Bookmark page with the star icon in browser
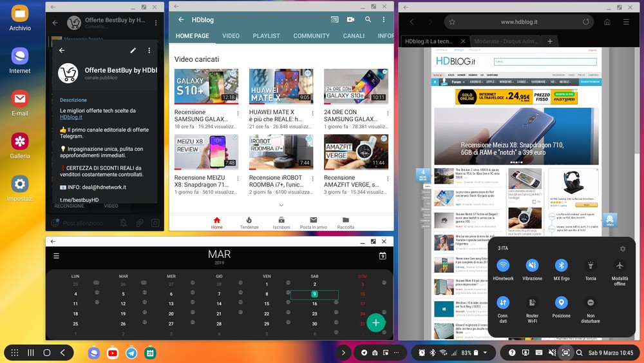 (x=452, y=22)
